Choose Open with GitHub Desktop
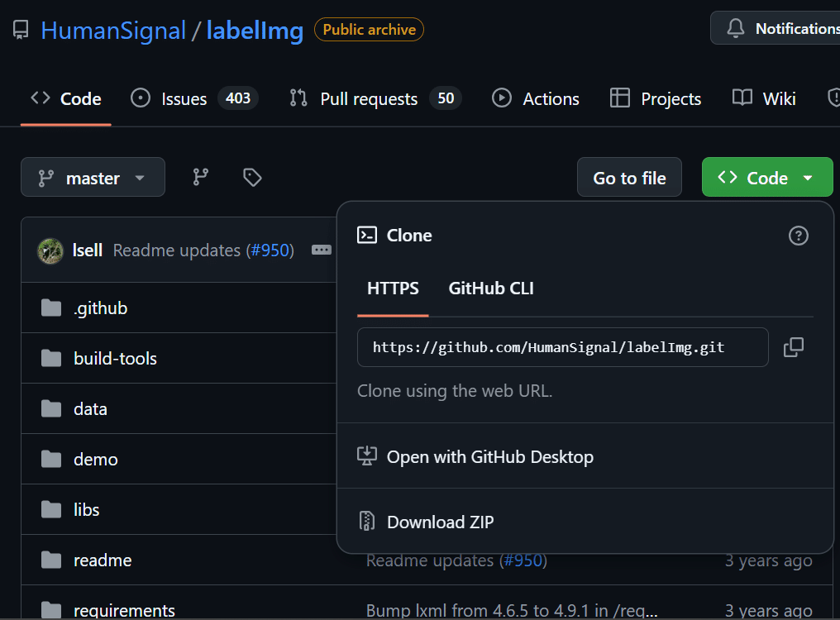This screenshot has width=840, height=620. click(x=489, y=456)
